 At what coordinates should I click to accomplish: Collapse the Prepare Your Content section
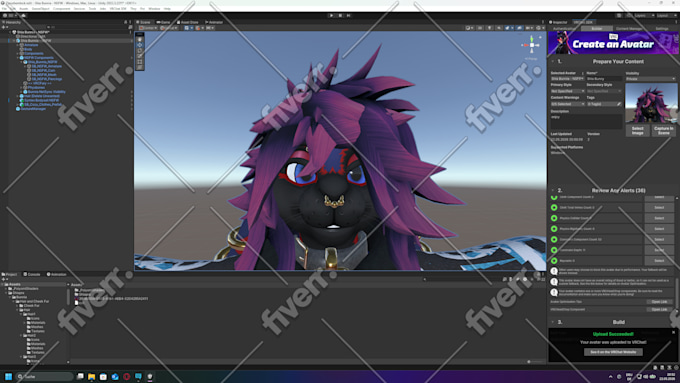click(553, 62)
